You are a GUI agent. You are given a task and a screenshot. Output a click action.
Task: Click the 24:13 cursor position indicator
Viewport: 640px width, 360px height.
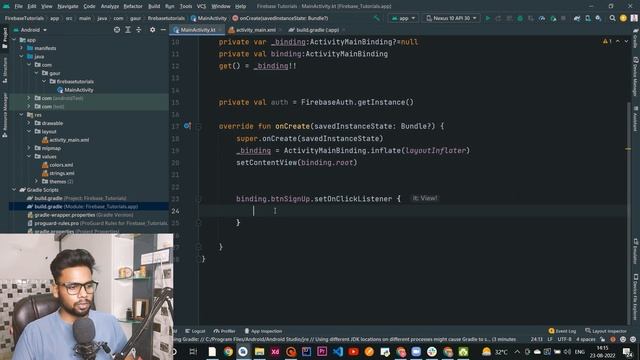click(536, 339)
